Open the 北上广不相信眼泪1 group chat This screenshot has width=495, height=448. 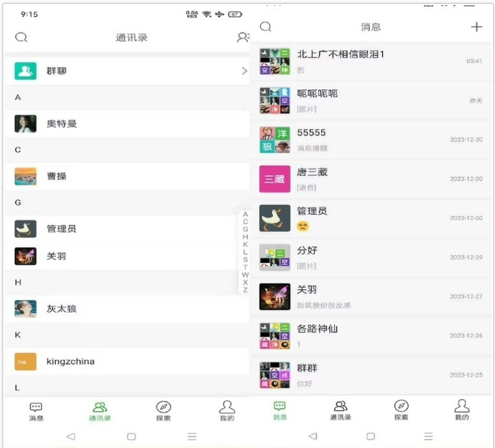pyautogui.click(x=371, y=62)
